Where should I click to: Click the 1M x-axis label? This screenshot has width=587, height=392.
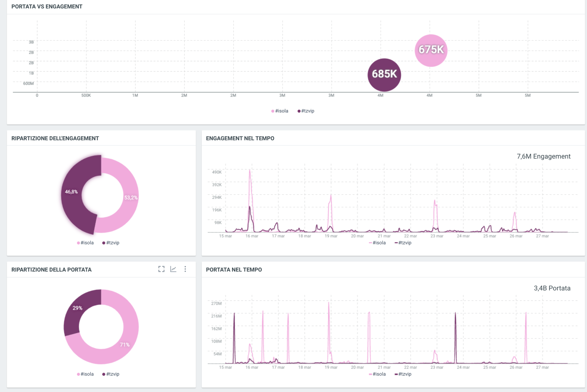click(135, 95)
